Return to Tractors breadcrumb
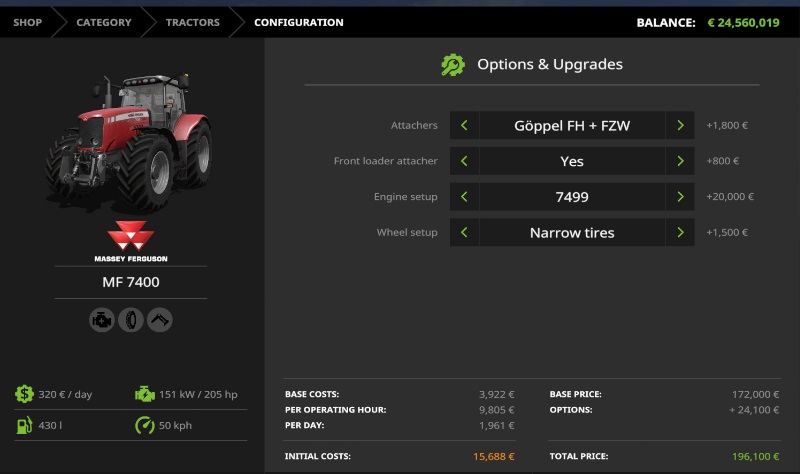This screenshot has width=800, height=474. pyautogui.click(x=193, y=22)
